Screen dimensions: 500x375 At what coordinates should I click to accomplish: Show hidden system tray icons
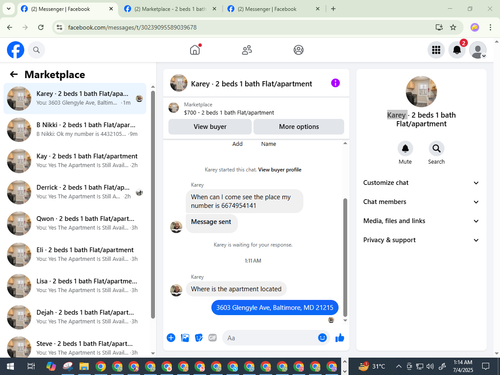click(x=398, y=367)
